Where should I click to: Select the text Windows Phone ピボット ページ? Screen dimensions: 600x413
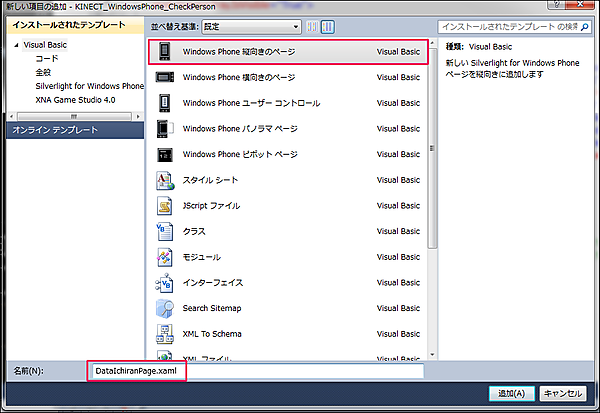point(240,154)
